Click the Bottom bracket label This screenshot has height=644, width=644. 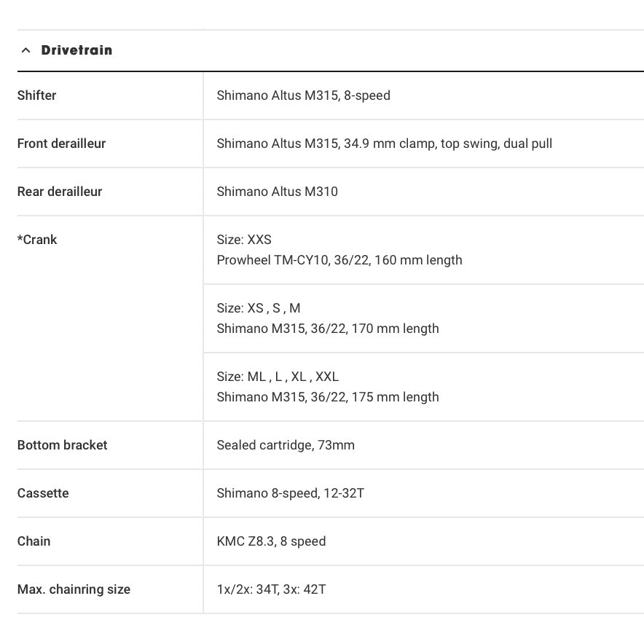coord(62,445)
